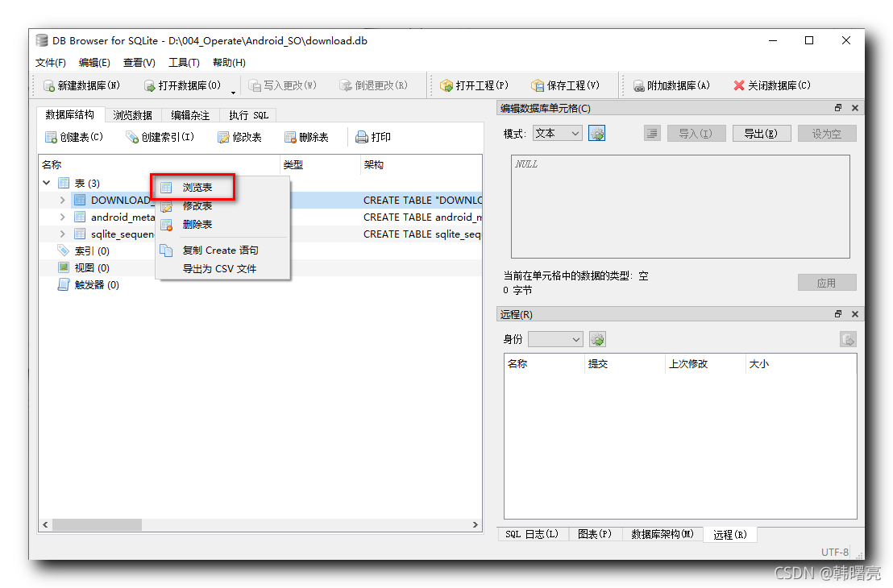The height and width of the screenshot is (588, 893).
Task: Click Delete Table (删除表) toolbar button
Action: (306, 137)
